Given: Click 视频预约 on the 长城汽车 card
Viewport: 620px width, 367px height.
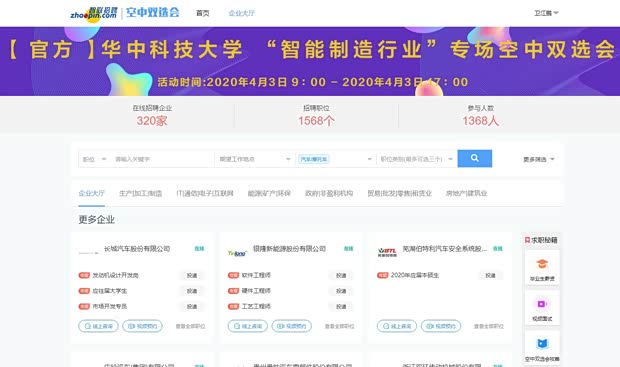Looking at the screenshot, I should click(142, 326).
